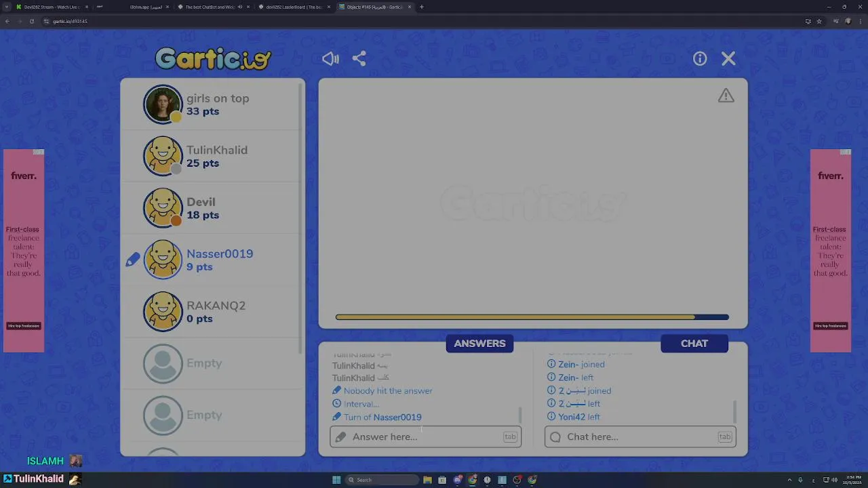
Task: Open a new browser tab
Action: [x=422, y=7]
